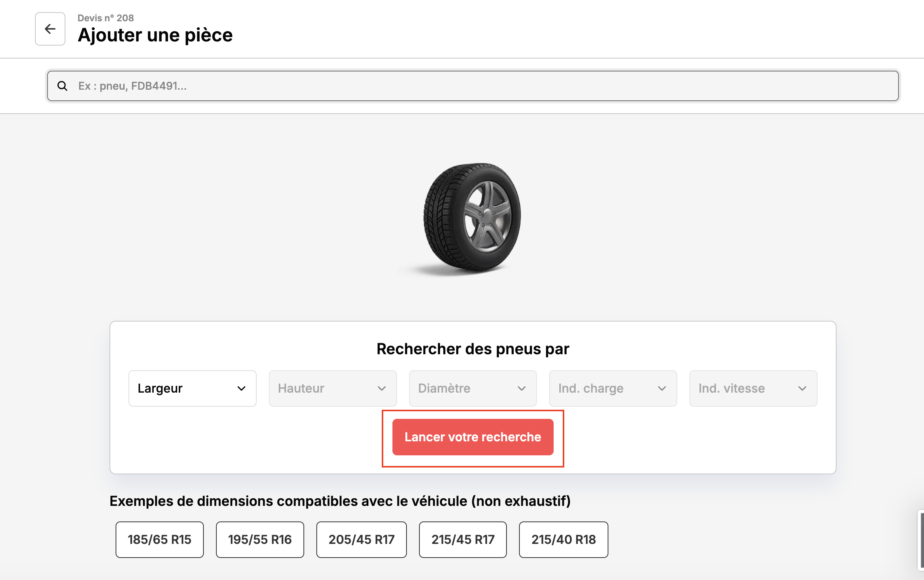Click the tire wheel image

471,219
